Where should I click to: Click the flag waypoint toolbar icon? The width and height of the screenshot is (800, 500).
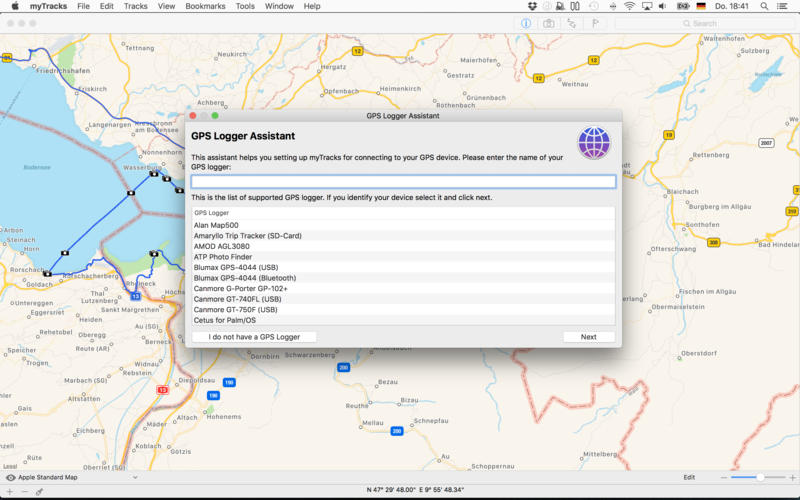595,23
